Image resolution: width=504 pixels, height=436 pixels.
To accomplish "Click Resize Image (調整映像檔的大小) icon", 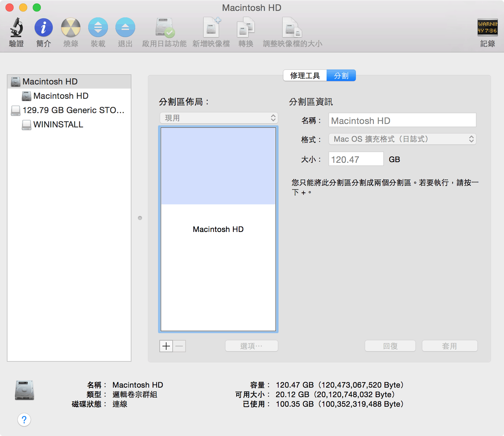I will pos(292,28).
